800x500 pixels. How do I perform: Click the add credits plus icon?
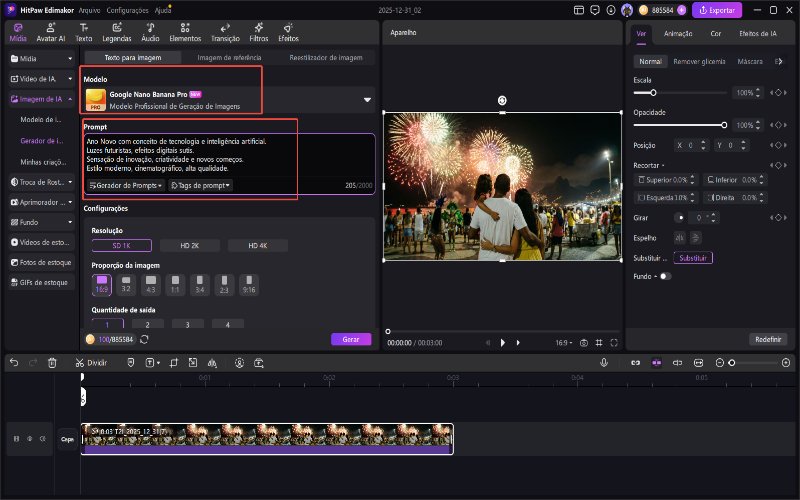pyautogui.click(x=682, y=10)
